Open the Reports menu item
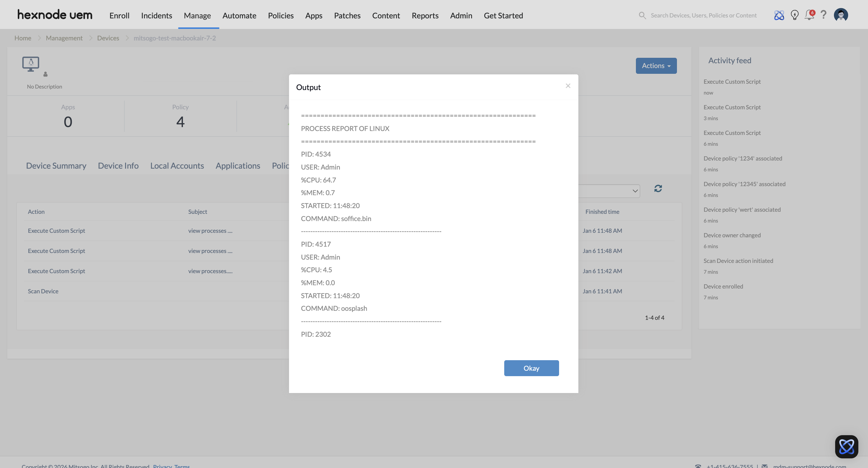Viewport: 868px width, 468px height. (425, 15)
